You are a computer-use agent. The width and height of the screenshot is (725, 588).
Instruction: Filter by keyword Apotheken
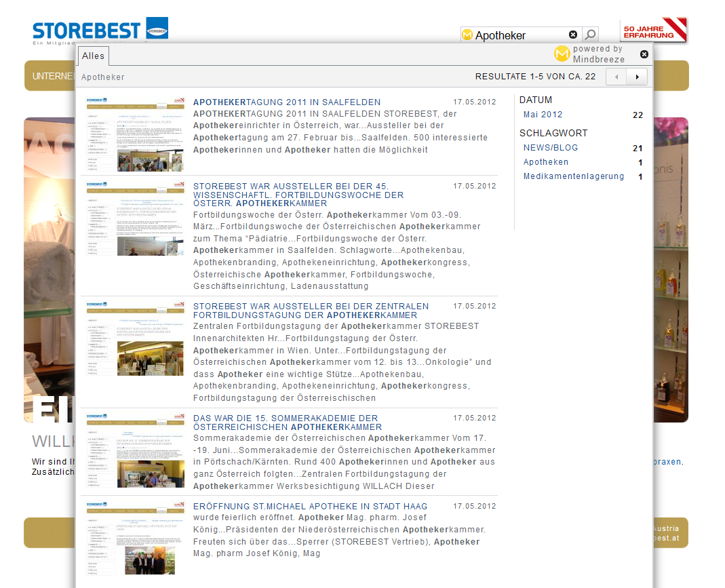(x=545, y=162)
